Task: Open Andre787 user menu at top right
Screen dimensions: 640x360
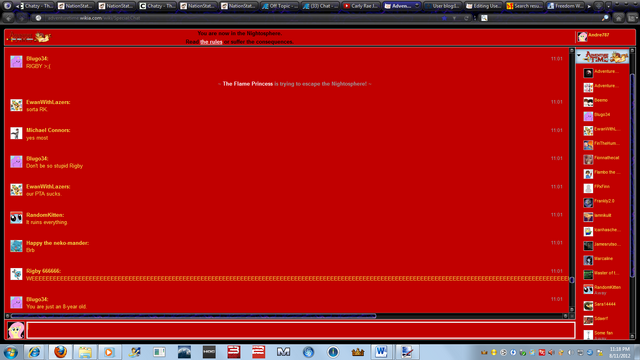Action: click(x=594, y=37)
